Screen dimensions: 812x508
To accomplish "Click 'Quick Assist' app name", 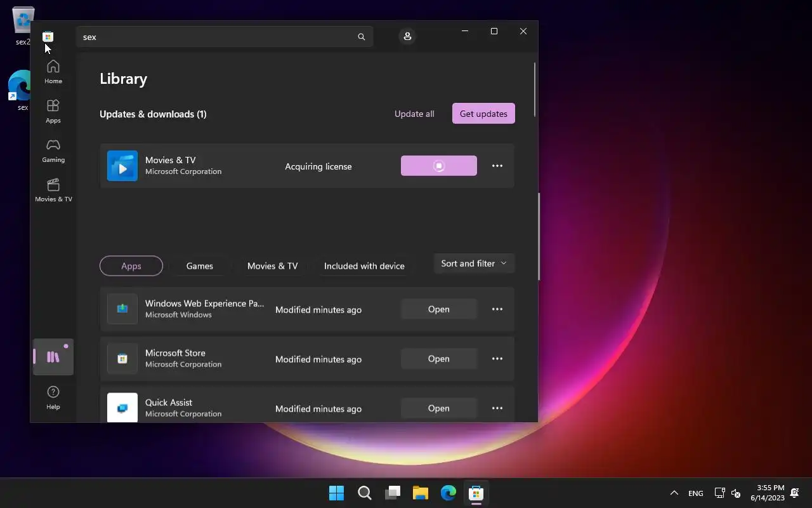I will 169,403.
